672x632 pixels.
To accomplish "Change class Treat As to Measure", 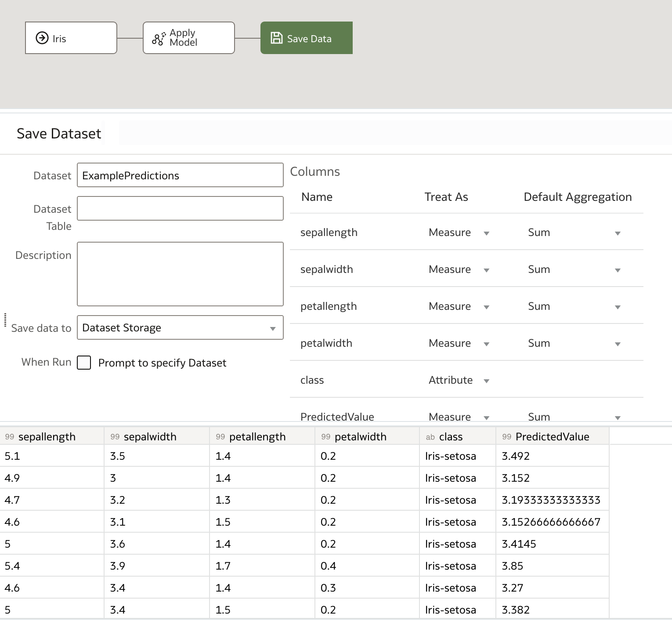I will pyautogui.click(x=487, y=381).
